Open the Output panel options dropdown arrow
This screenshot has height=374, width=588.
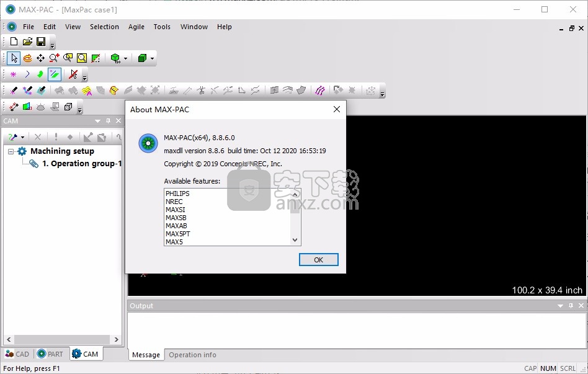(x=560, y=306)
